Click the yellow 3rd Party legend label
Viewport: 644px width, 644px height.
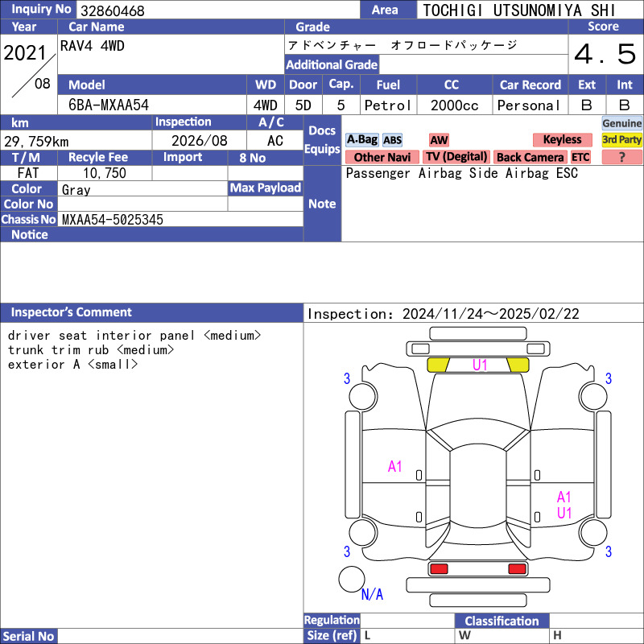621,140
